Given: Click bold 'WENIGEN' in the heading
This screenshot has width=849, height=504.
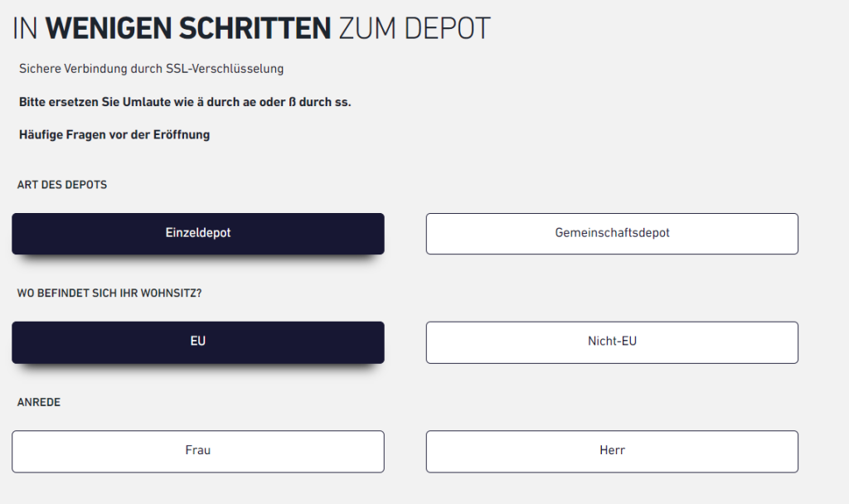Looking at the screenshot, I should [106, 29].
